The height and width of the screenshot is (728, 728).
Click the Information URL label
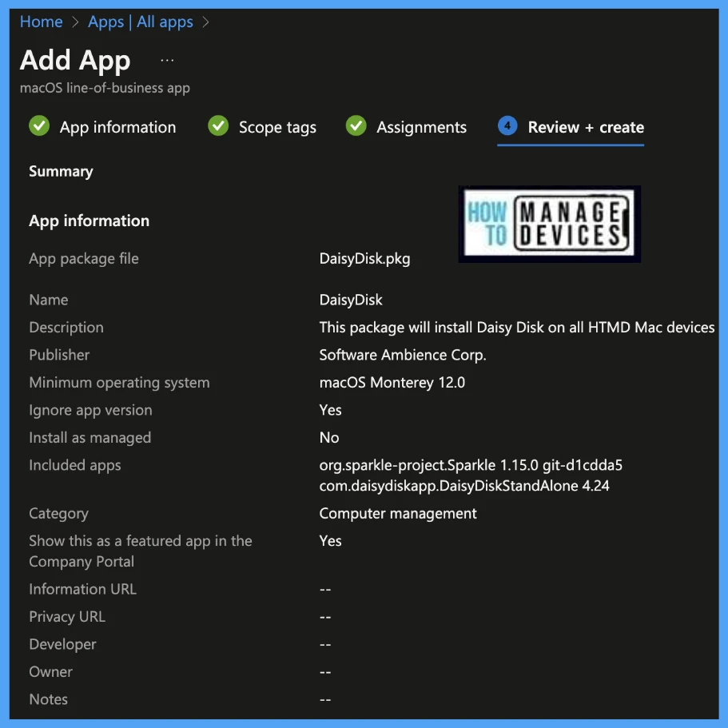pyautogui.click(x=82, y=589)
